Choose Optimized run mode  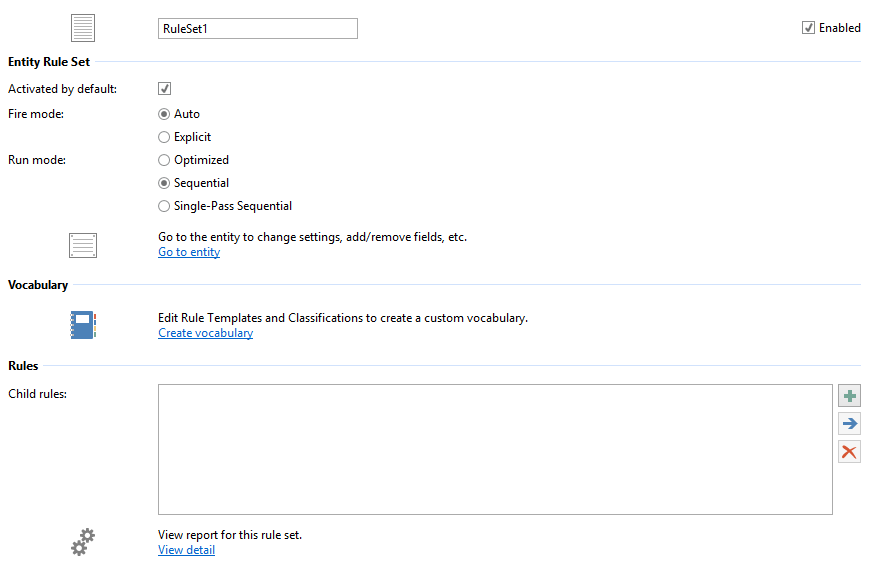pos(165,160)
